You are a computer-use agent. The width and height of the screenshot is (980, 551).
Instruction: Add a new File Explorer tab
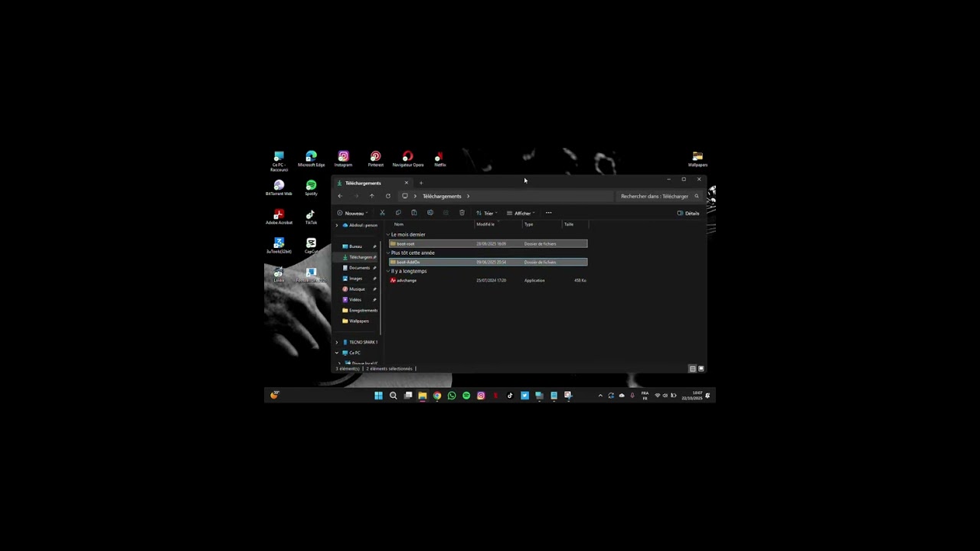[420, 183]
